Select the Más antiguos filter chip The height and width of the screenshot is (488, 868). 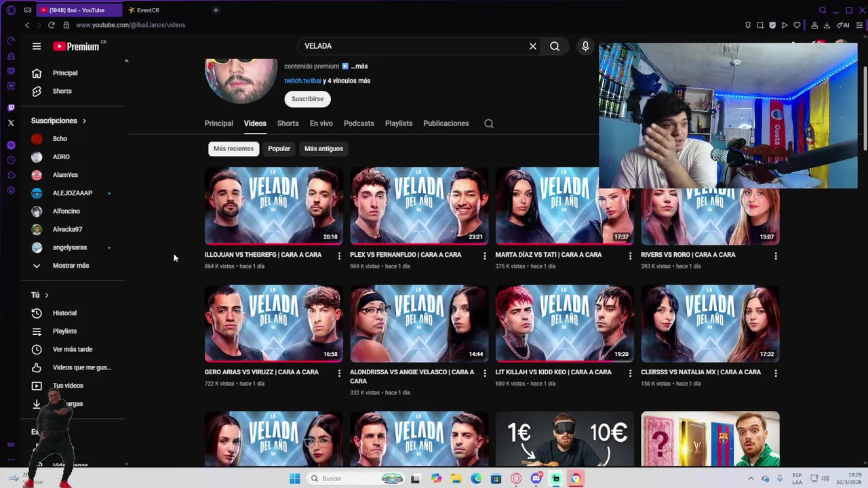(x=323, y=148)
